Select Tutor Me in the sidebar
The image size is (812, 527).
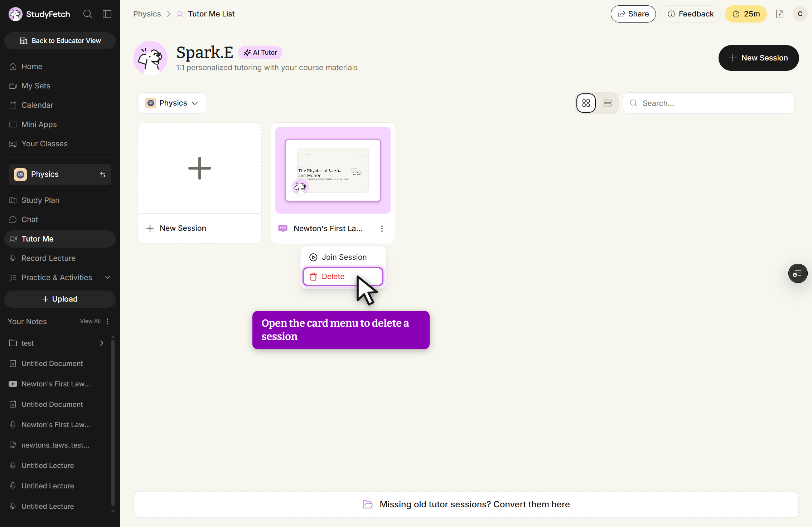pyautogui.click(x=60, y=239)
